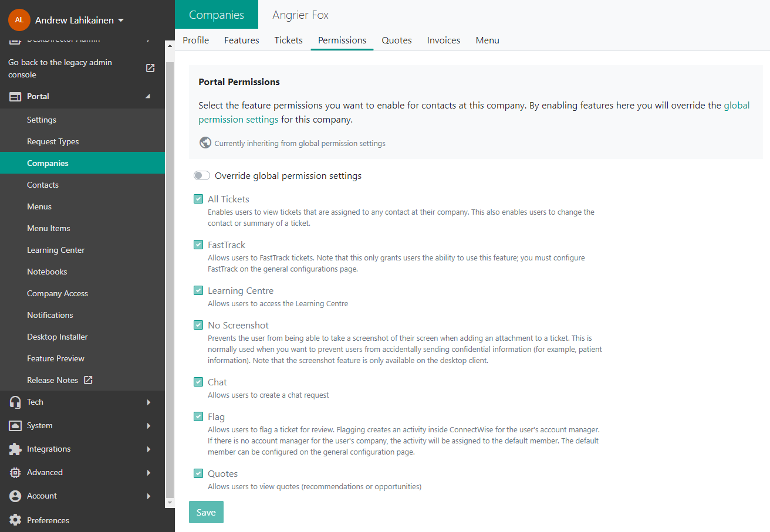
Task: Expand the System section arrow
Action: pos(148,426)
